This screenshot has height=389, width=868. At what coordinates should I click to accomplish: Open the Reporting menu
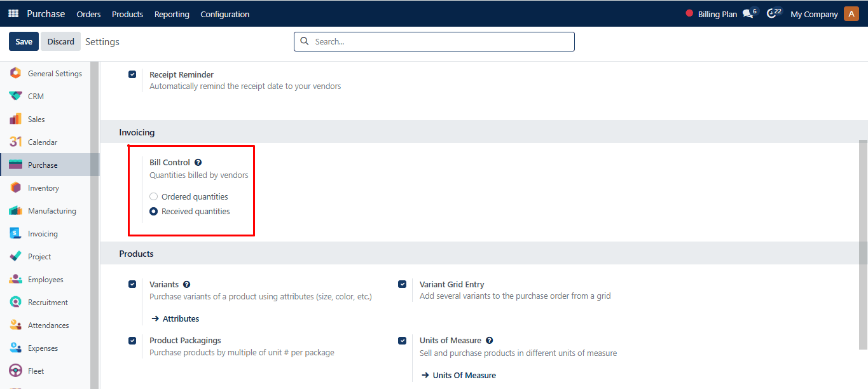tap(172, 14)
